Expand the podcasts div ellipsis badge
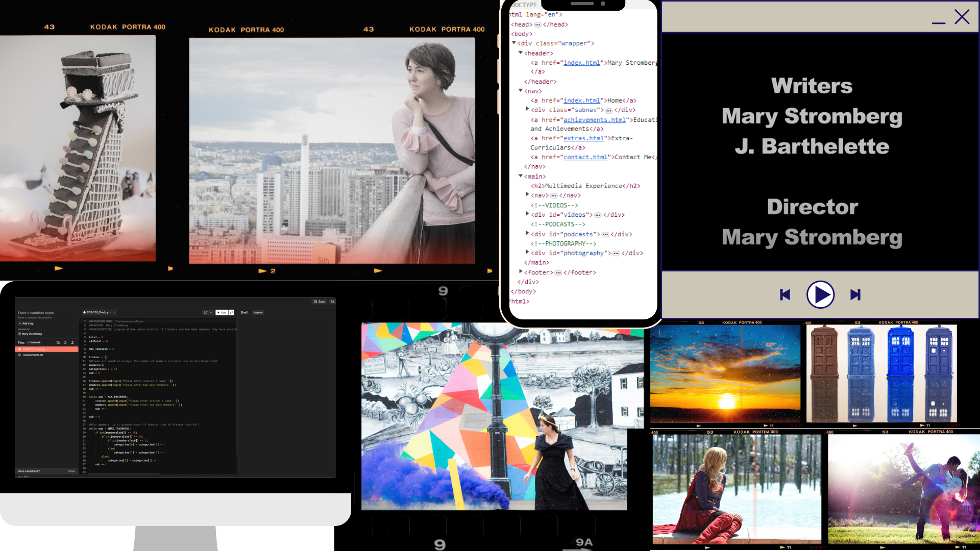Screen dimensions: 980x551 coord(605,235)
